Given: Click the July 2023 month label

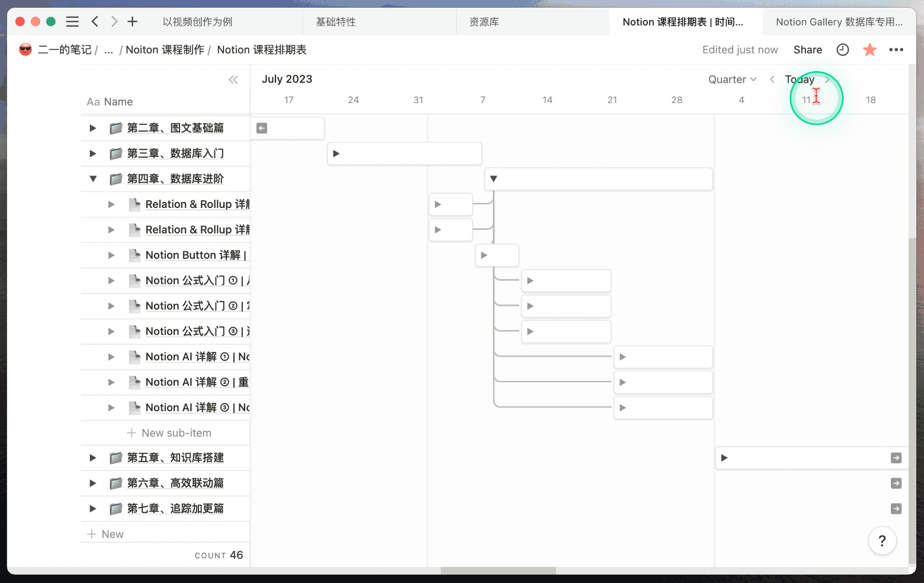Looking at the screenshot, I should [x=287, y=79].
